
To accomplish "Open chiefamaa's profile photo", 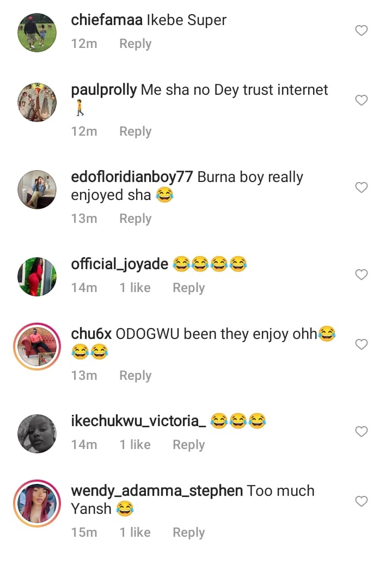I will point(37,32).
